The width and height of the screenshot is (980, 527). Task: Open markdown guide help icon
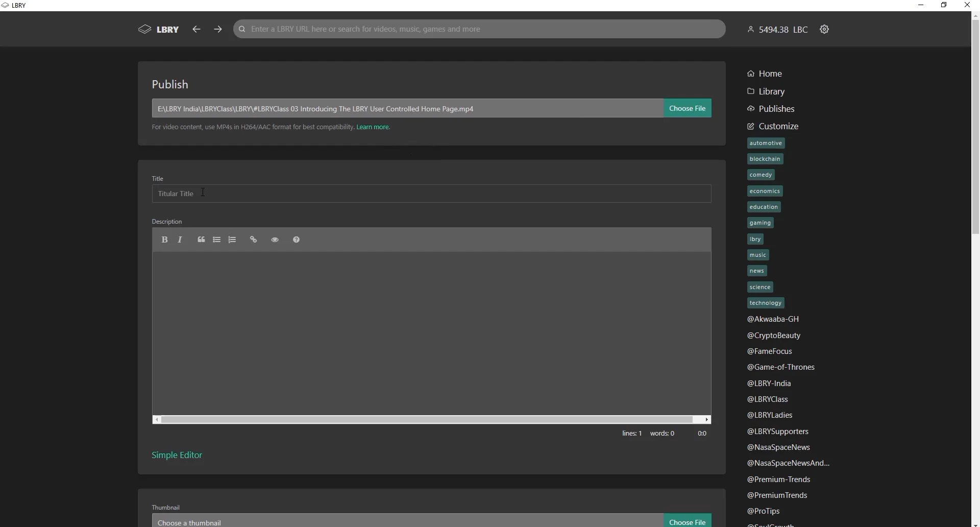296,239
